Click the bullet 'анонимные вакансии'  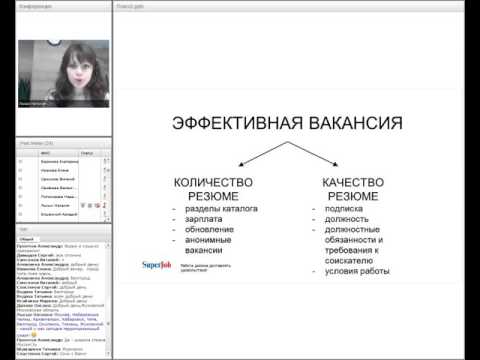pyautogui.click(x=208, y=245)
